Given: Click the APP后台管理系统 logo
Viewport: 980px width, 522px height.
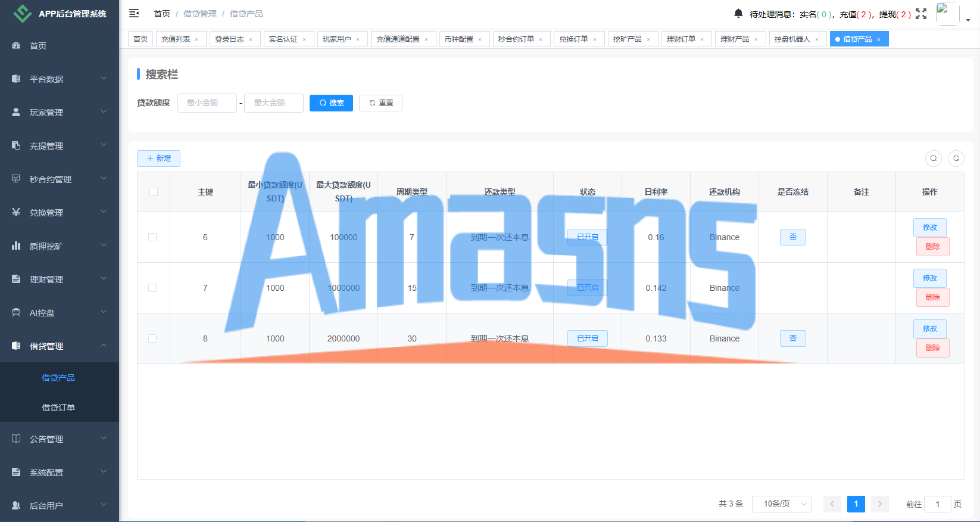Looking at the screenshot, I should pos(23,13).
